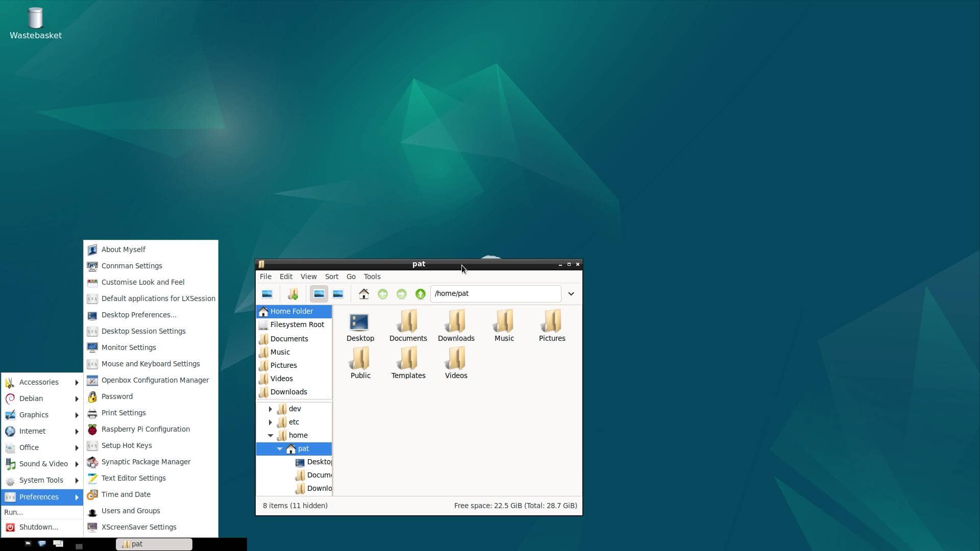Switch to the second view mode icon
980x551 pixels.
337,294
